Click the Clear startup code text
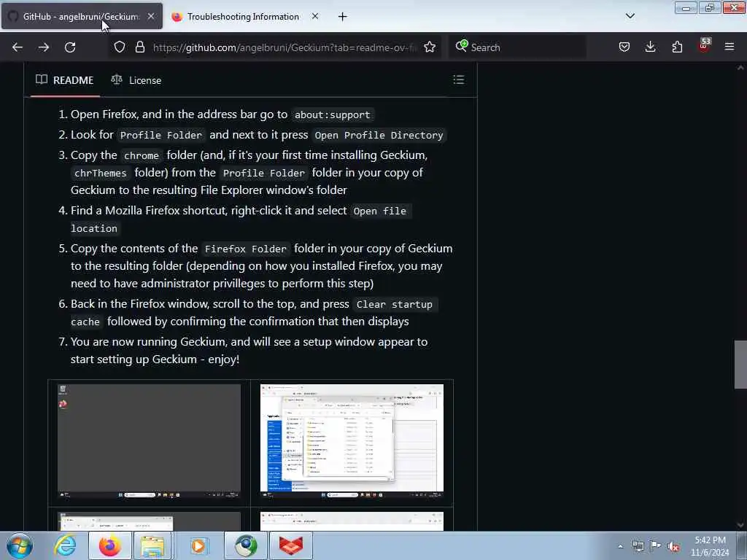747x560 pixels. [x=395, y=304]
